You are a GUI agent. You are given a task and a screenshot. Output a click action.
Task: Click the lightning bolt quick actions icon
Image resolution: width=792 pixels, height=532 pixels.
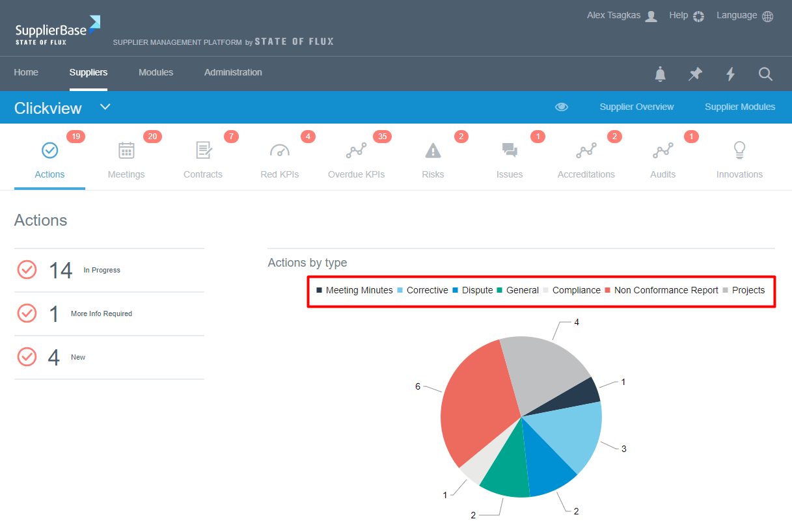pyautogui.click(x=730, y=74)
